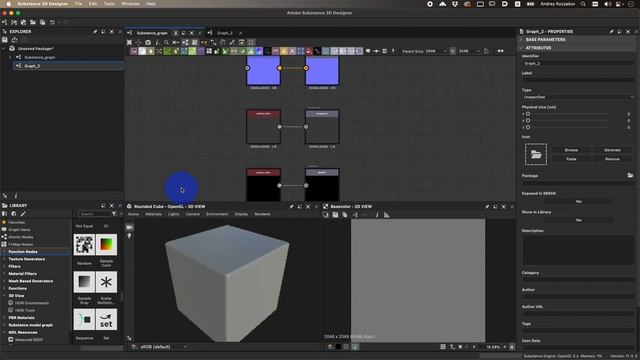Click the reset parent size icon in toolbar
Screen dimensions: 640x360
pos(486,51)
